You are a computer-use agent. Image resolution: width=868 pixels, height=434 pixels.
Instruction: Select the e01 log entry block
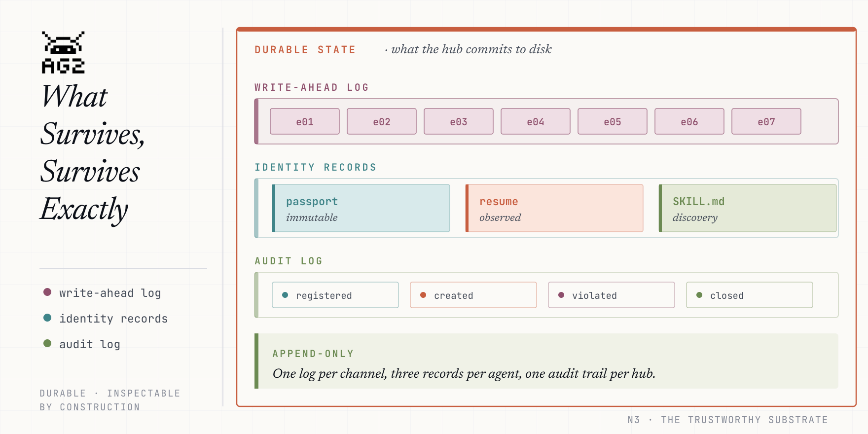pos(305,121)
